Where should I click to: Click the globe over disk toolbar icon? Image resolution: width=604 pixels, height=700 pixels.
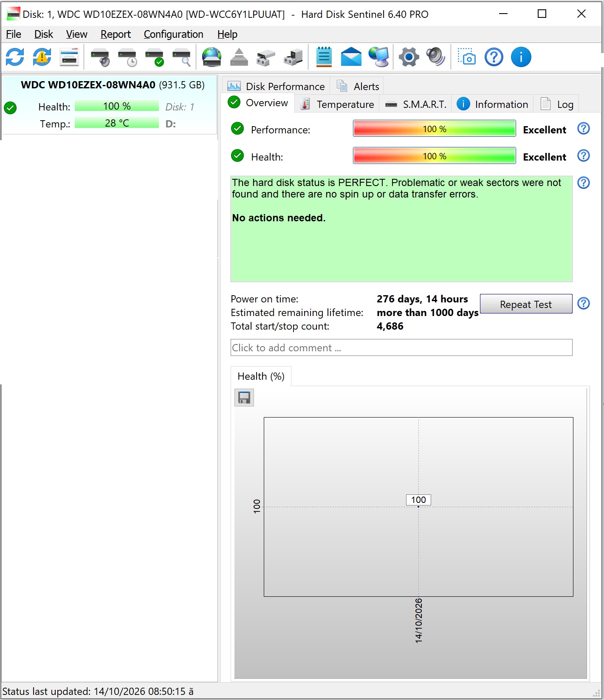click(212, 57)
